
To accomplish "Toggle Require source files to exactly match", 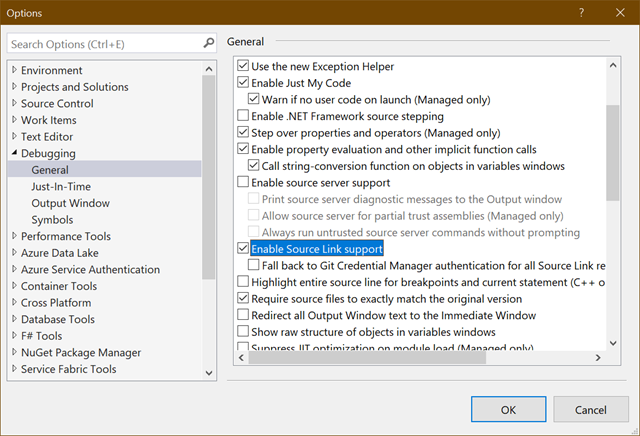I will pyautogui.click(x=243, y=298).
